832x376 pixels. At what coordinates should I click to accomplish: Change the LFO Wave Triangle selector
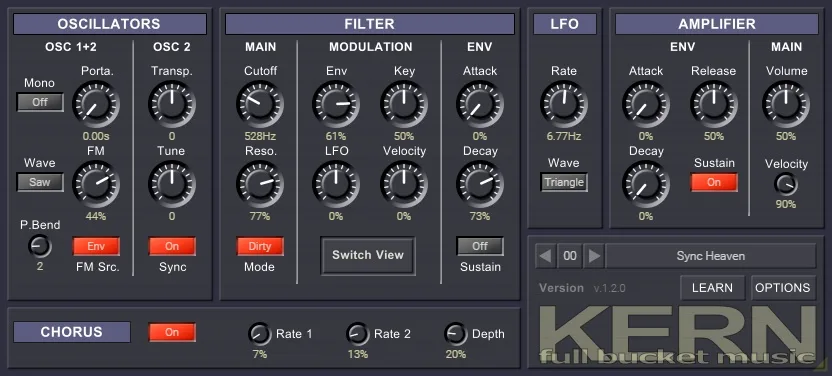pyautogui.click(x=564, y=182)
